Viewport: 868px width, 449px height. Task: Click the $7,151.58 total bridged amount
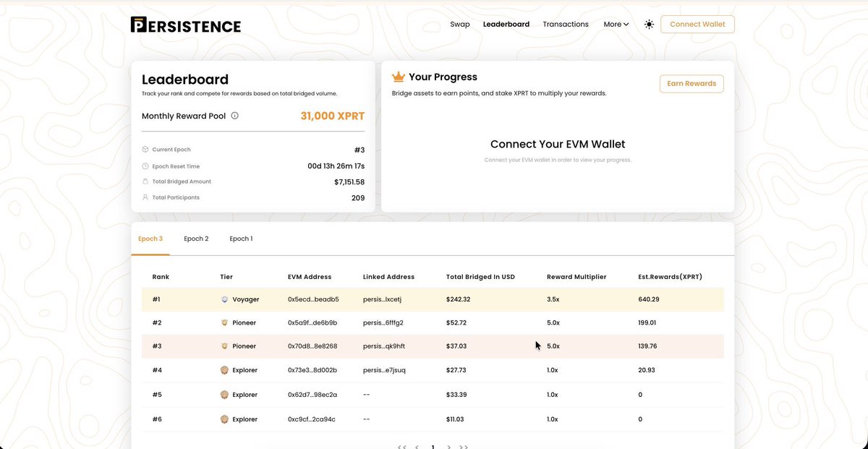coord(349,182)
